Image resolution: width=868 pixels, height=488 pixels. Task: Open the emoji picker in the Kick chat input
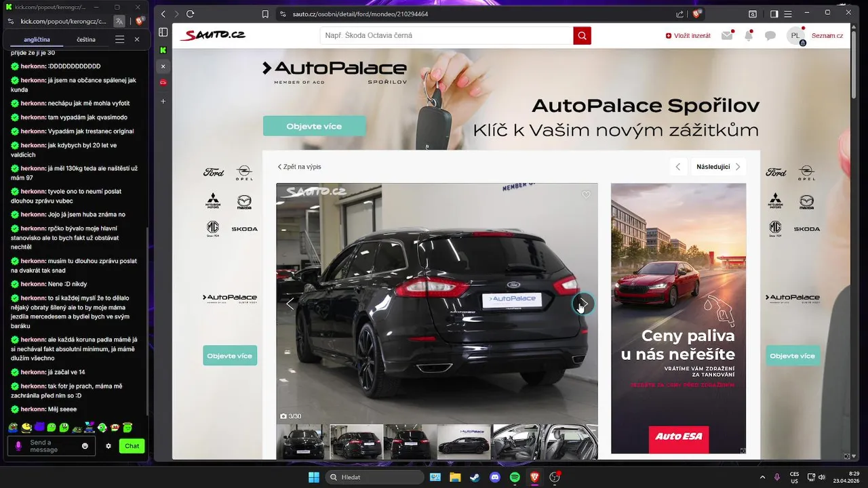[85, 446]
